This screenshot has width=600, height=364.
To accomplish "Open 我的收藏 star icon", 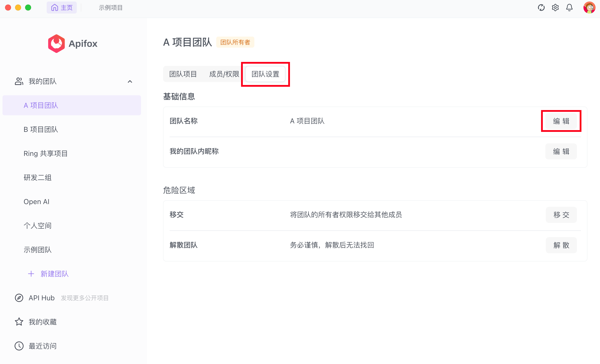I will [19, 322].
